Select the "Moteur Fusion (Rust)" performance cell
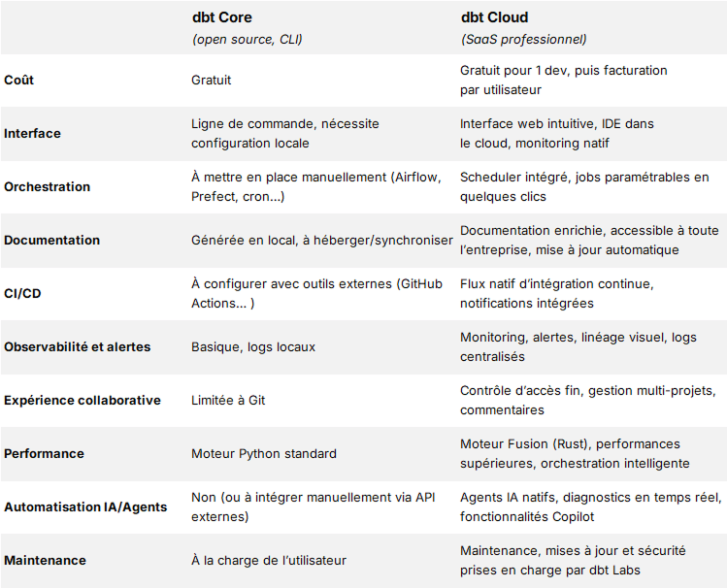The height and width of the screenshot is (588, 727). click(575, 453)
